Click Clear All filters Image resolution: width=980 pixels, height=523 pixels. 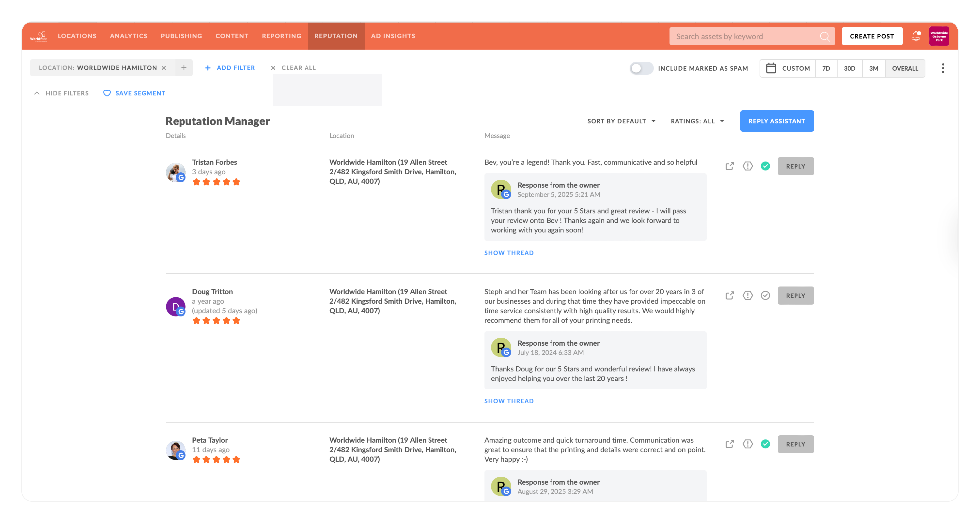(x=293, y=68)
